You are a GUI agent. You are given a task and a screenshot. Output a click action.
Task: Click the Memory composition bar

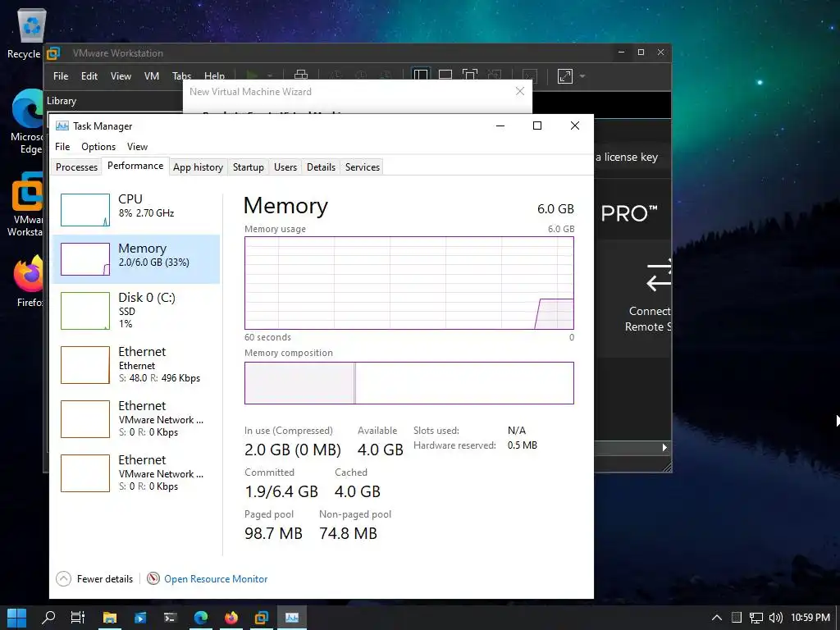point(409,383)
